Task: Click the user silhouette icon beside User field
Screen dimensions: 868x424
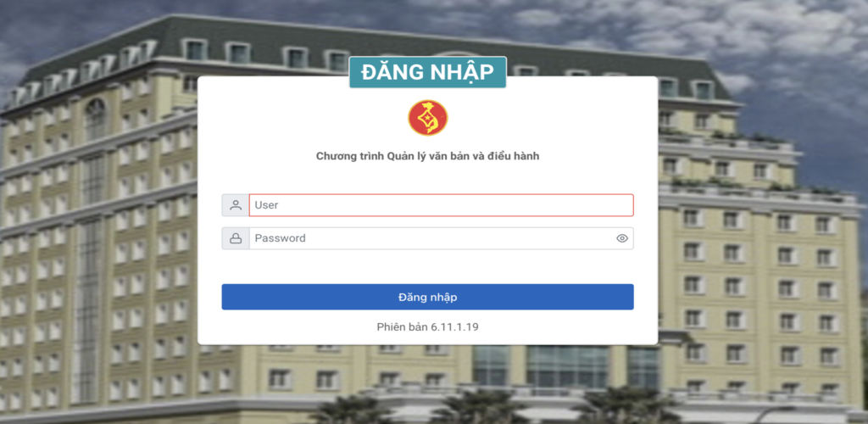Action: 236,205
